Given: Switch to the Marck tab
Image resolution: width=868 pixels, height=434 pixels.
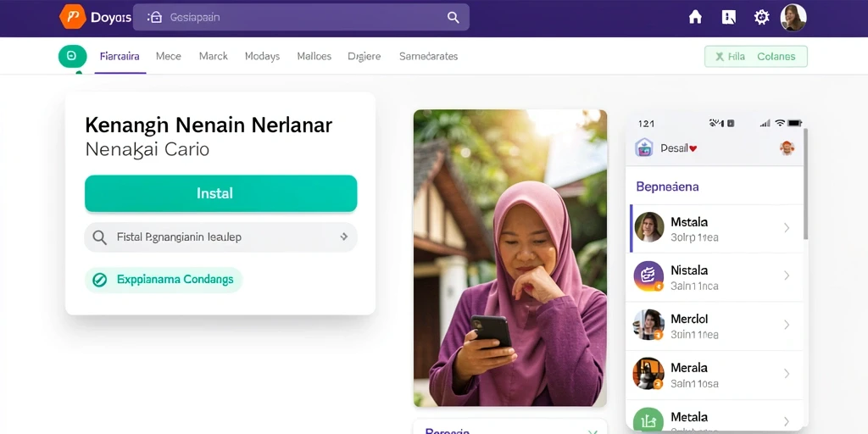Looking at the screenshot, I should point(213,57).
